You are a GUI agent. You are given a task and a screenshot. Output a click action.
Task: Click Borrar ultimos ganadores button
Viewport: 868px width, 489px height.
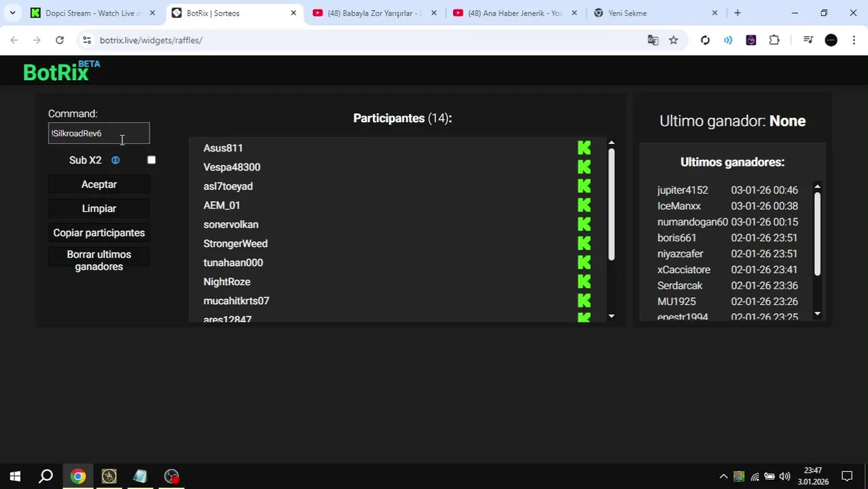[x=99, y=261]
